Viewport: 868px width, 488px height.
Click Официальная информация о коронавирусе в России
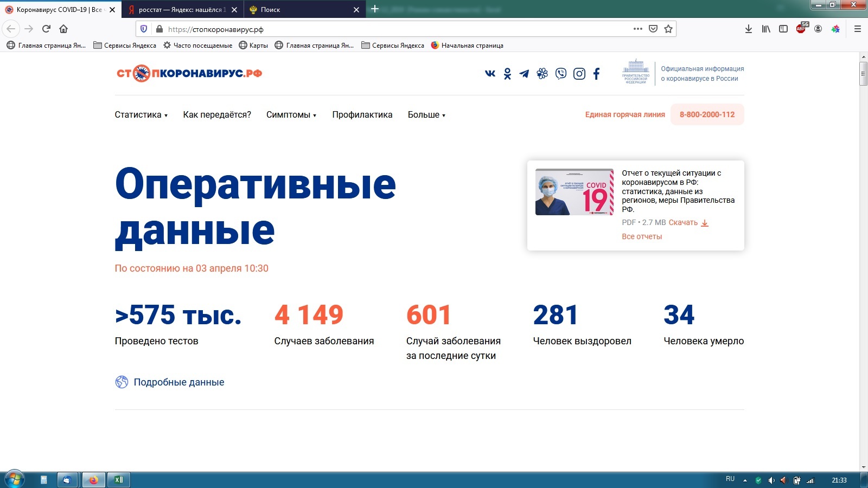[x=702, y=74]
